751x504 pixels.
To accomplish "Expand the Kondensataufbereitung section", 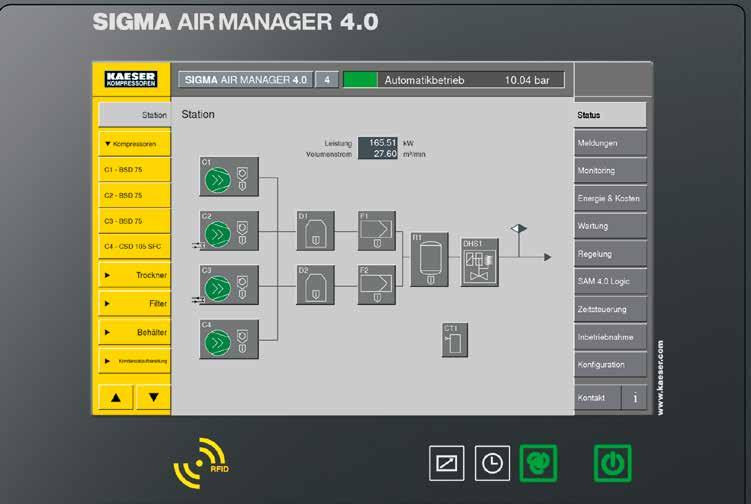I will [x=134, y=361].
